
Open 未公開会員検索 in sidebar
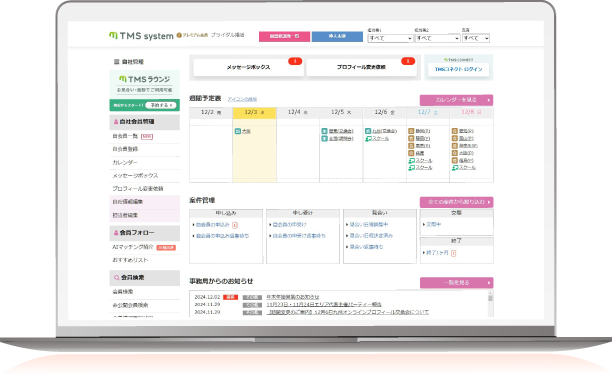coord(130,305)
